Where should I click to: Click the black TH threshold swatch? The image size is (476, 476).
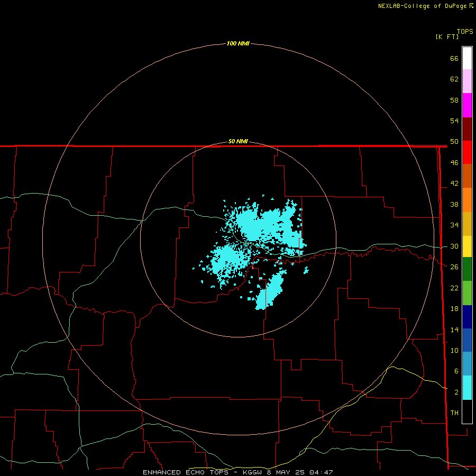coord(467,411)
